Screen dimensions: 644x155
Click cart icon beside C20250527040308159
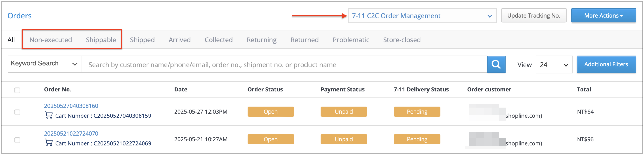tap(49, 115)
